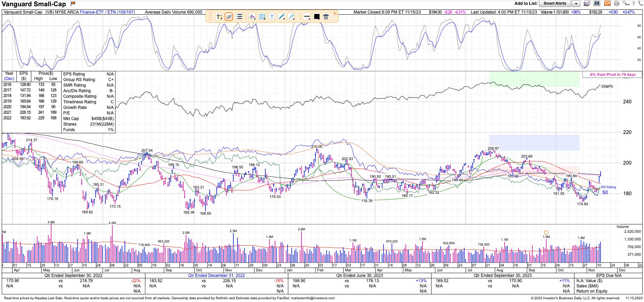644x302 pixels.
Task: Click the $192.29 last price value
Action: pyautogui.click(x=595, y=12)
